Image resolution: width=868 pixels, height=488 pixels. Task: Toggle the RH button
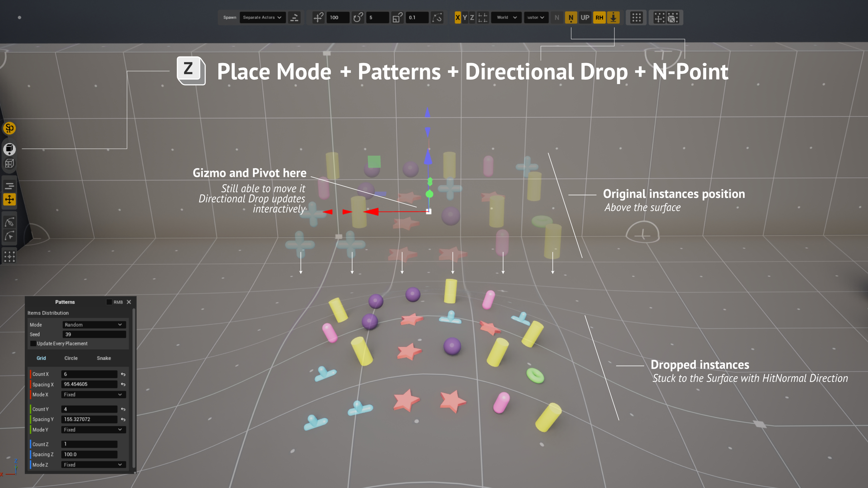point(599,17)
